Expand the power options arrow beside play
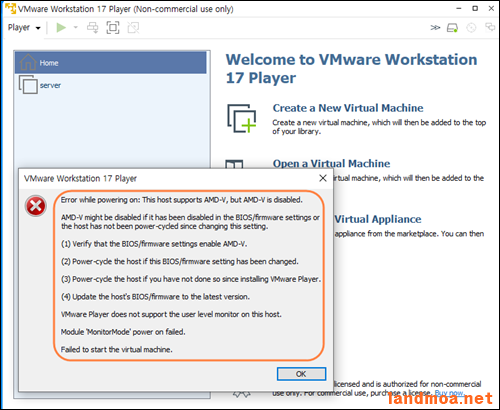Screen dimensions: 500x410 (76, 27)
